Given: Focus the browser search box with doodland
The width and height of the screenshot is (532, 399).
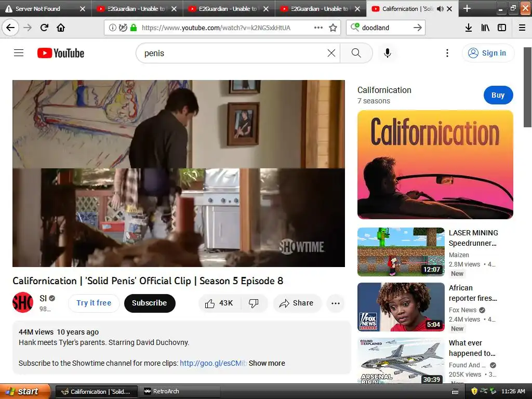Looking at the screenshot, I should 385,28.
